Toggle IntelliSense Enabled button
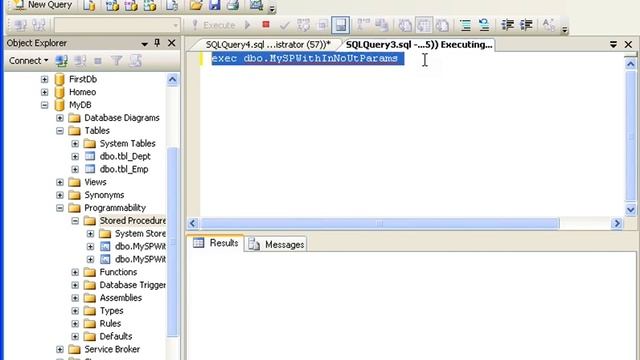 (x=340, y=25)
